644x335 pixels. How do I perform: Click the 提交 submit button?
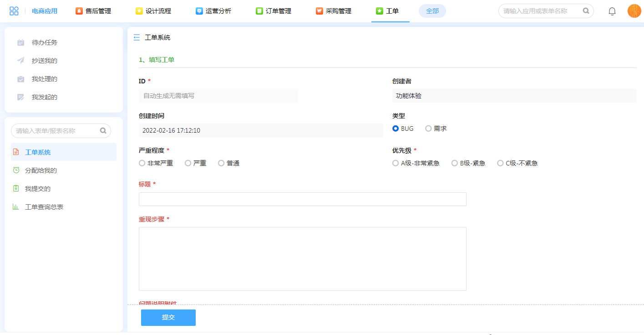click(168, 318)
